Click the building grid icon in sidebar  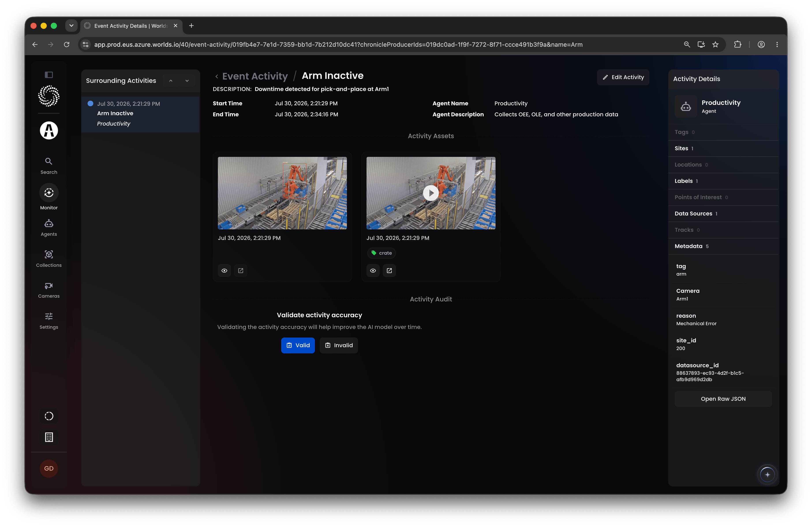pyautogui.click(x=49, y=437)
